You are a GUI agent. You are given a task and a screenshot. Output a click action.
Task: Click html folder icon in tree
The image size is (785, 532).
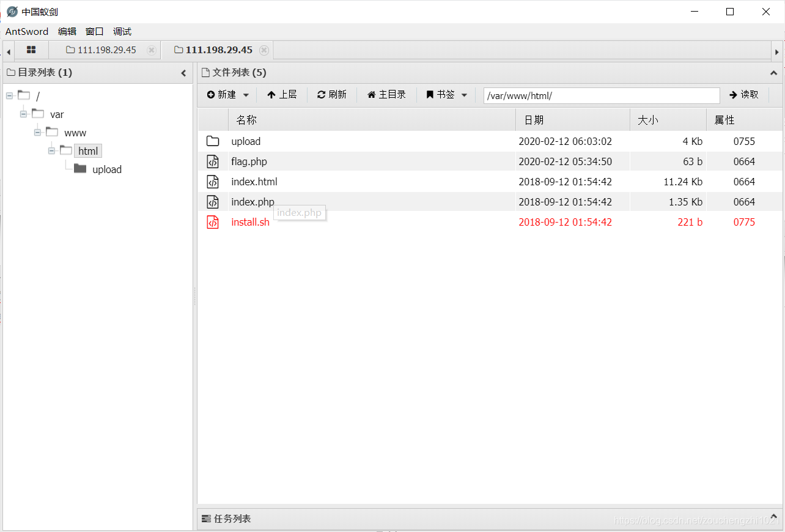[66, 150]
